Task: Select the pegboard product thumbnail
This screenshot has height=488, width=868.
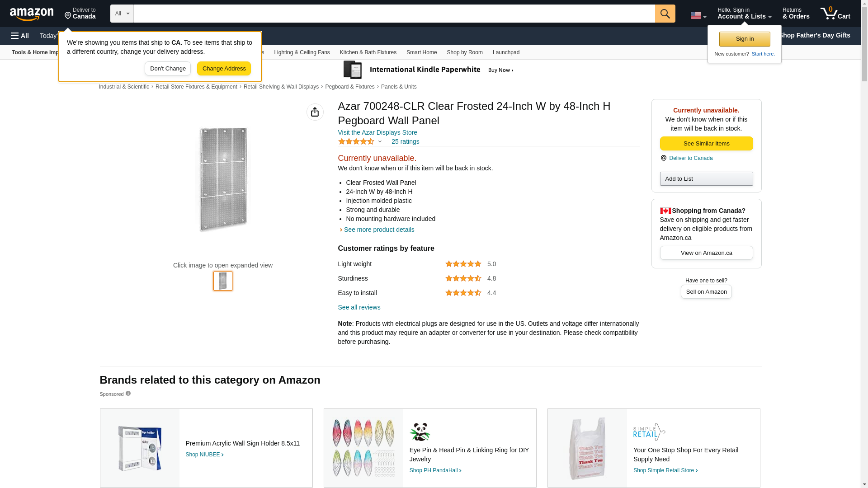Action: click(223, 281)
